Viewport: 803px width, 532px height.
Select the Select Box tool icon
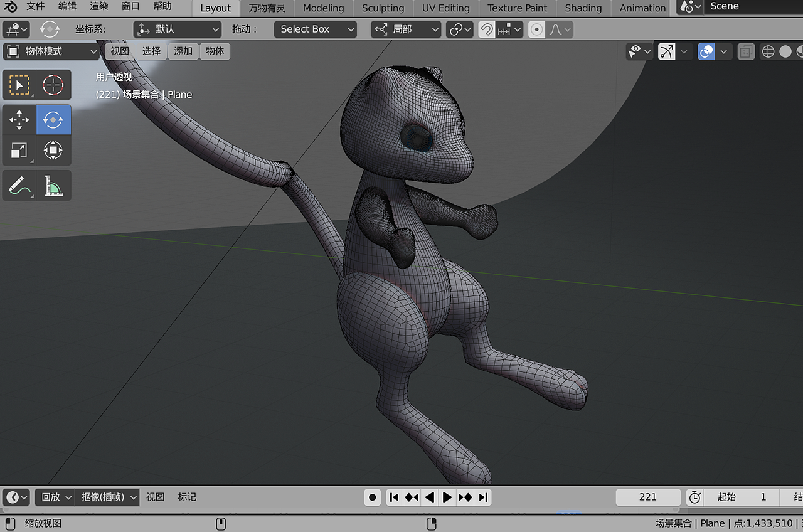[x=19, y=85]
